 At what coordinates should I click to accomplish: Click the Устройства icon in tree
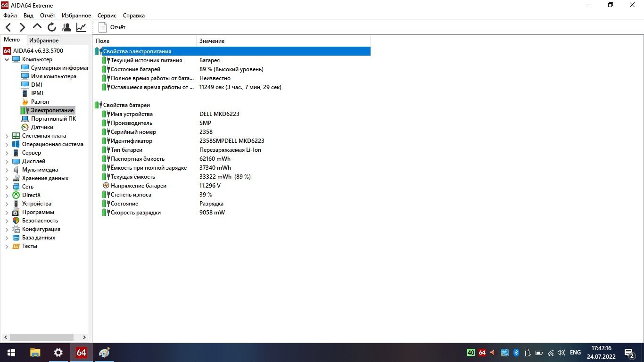pyautogui.click(x=16, y=204)
